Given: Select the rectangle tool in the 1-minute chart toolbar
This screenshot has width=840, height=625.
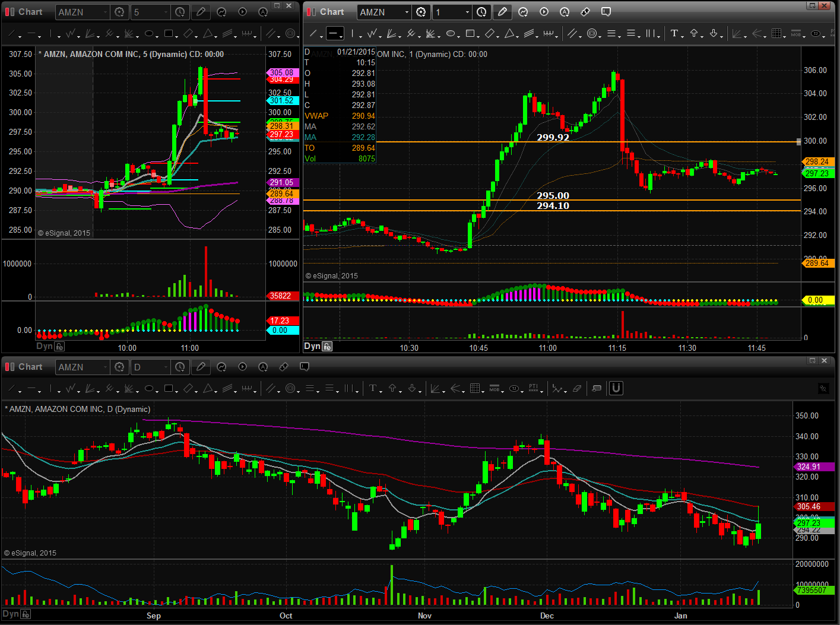Looking at the screenshot, I should point(470,34).
